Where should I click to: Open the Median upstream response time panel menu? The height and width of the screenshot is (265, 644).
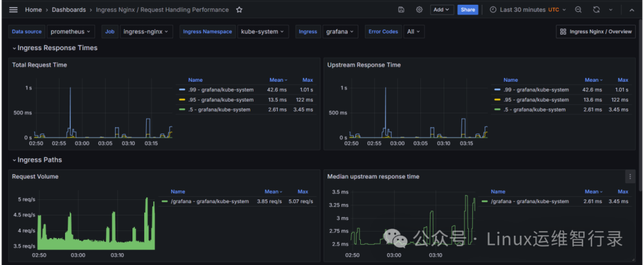pos(630,177)
